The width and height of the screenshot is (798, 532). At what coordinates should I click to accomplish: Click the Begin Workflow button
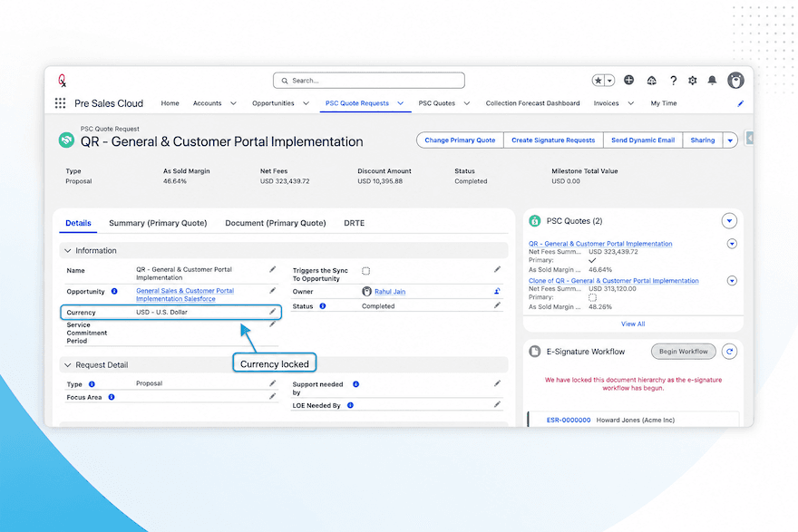pos(683,352)
